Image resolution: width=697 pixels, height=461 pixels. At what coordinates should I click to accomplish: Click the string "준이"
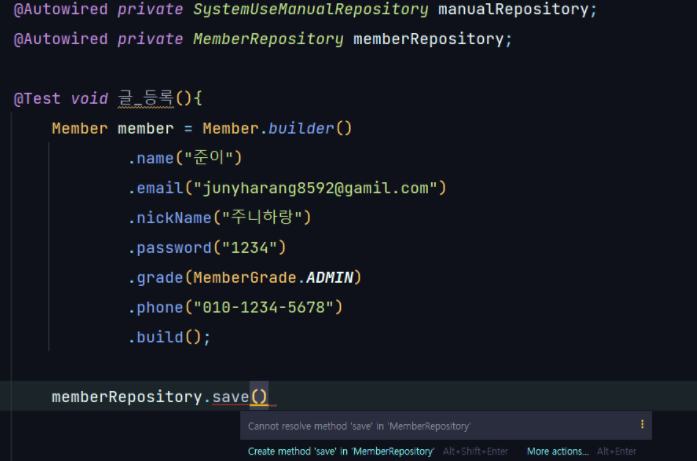[x=208, y=158]
